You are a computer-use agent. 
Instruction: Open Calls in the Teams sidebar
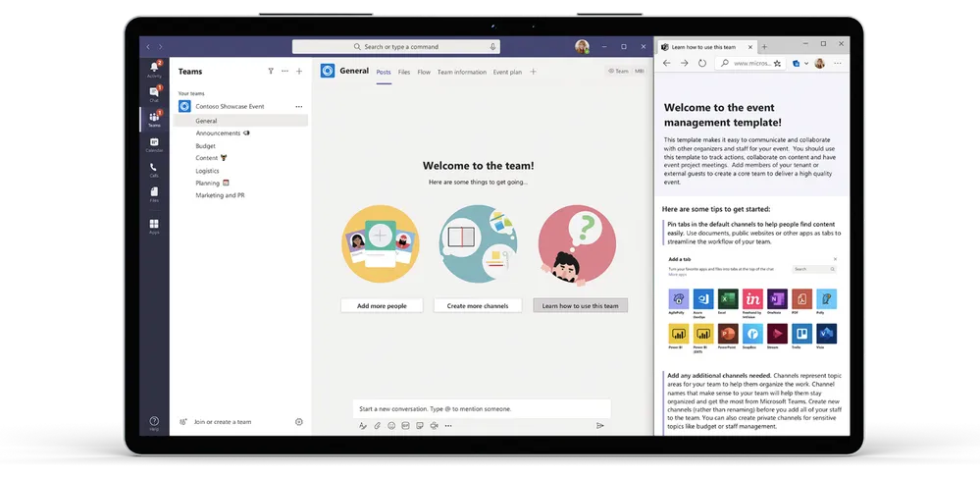click(154, 170)
